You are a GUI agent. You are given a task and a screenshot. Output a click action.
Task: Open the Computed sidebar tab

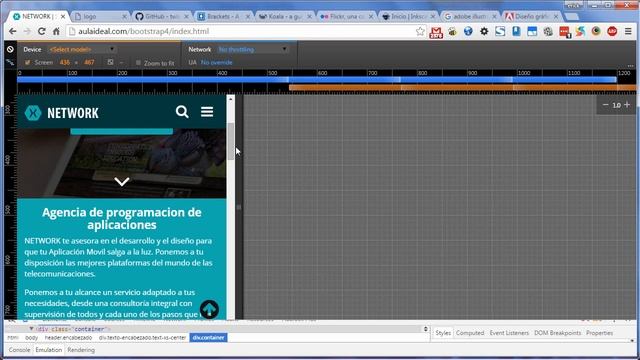point(470,333)
